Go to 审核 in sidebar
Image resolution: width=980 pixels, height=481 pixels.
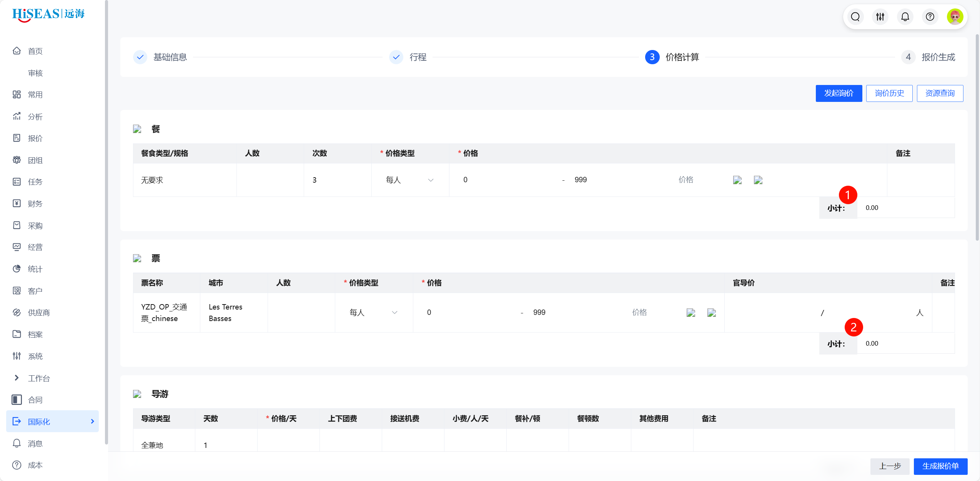pyautogui.click(x=35, y=73)
